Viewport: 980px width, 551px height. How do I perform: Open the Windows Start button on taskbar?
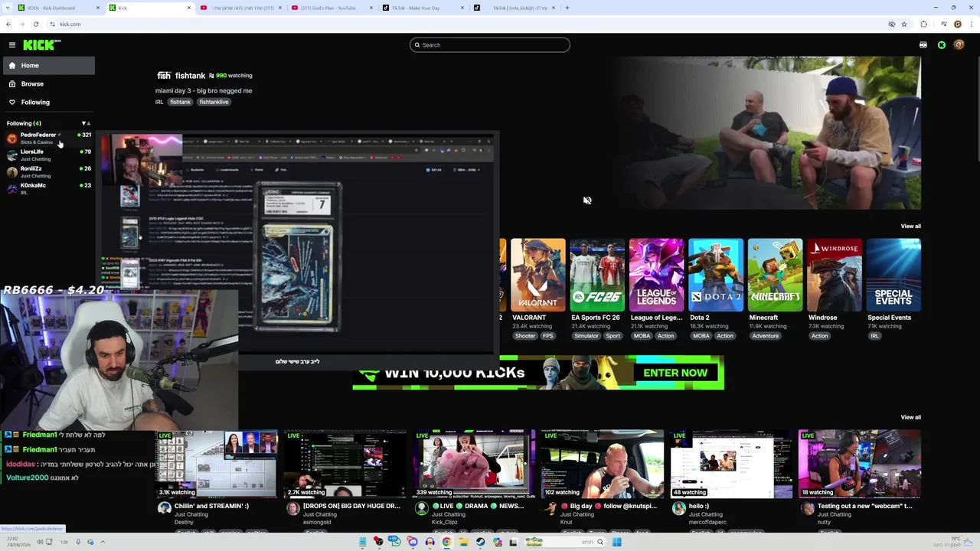click(616, 542)
